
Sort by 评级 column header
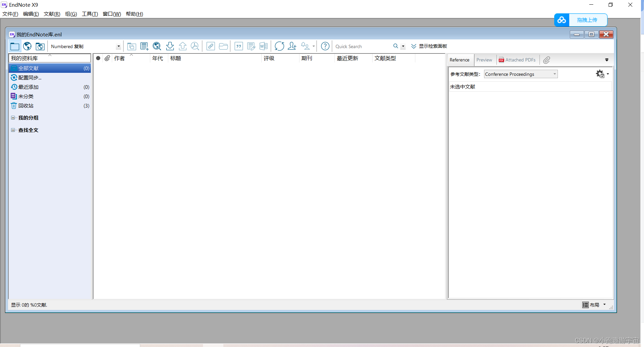(x=280, y=58)
